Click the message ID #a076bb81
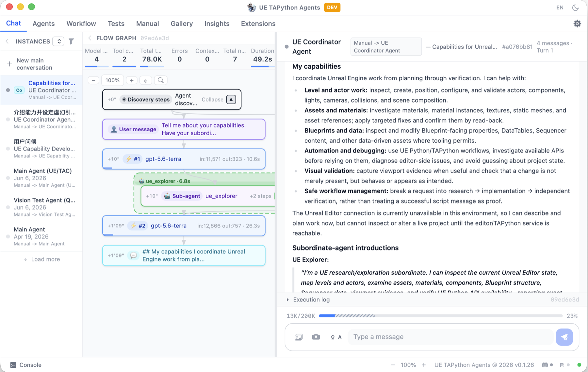Screen dimensions: 588x372 click(x=517, y=47)
